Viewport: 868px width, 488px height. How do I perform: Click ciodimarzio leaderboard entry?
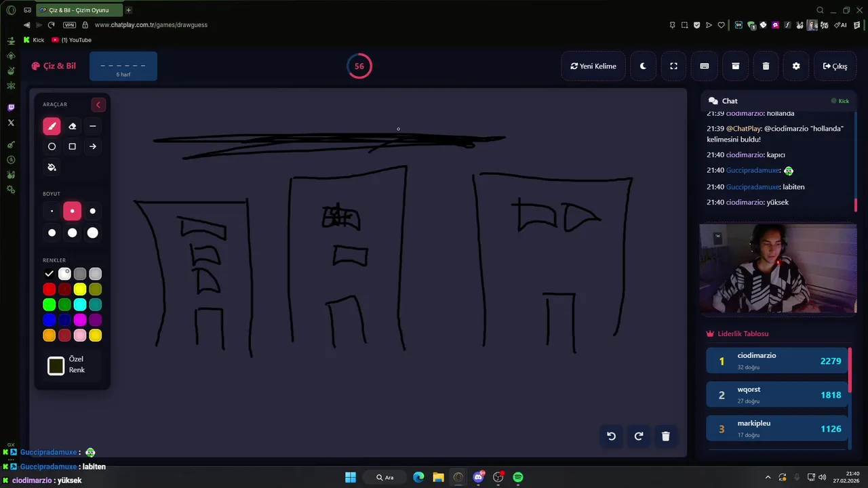point(777,361)
